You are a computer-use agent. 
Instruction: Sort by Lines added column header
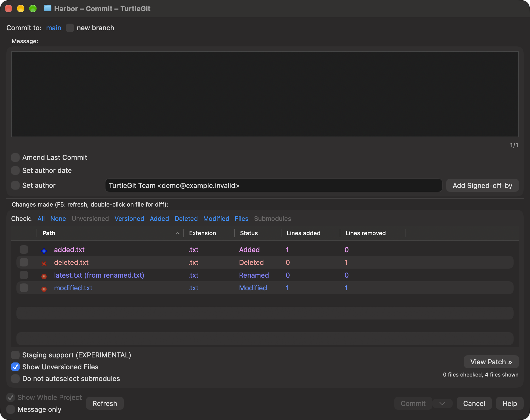tap(311, 233)
